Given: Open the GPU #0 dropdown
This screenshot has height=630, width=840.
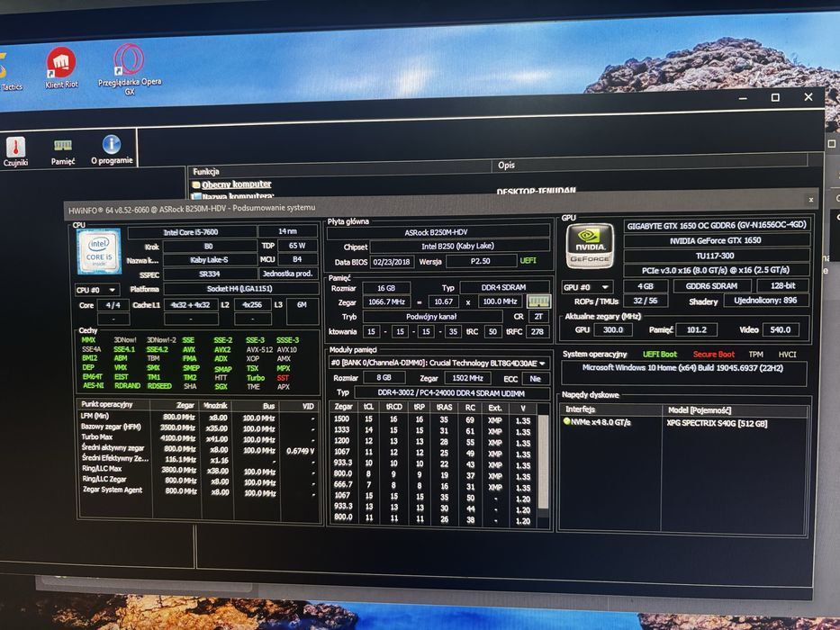Looking at the screenshot, I should [587, 287].
